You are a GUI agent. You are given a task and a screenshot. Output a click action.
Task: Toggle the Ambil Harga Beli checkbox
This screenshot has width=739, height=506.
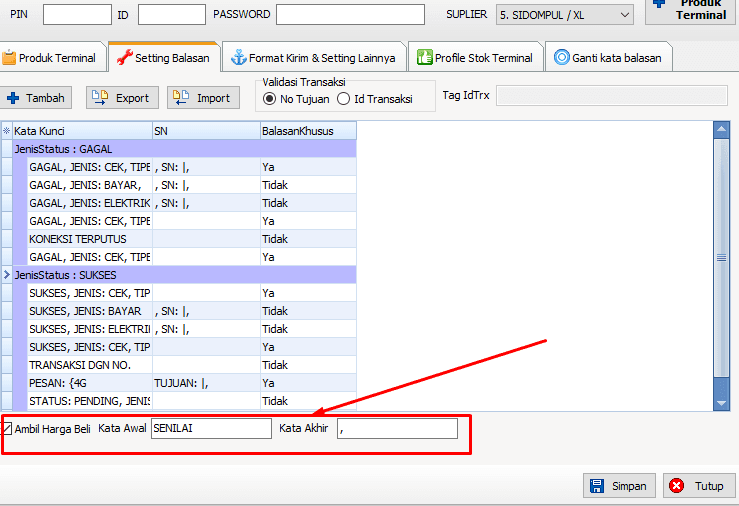click(x=7, y=429)
